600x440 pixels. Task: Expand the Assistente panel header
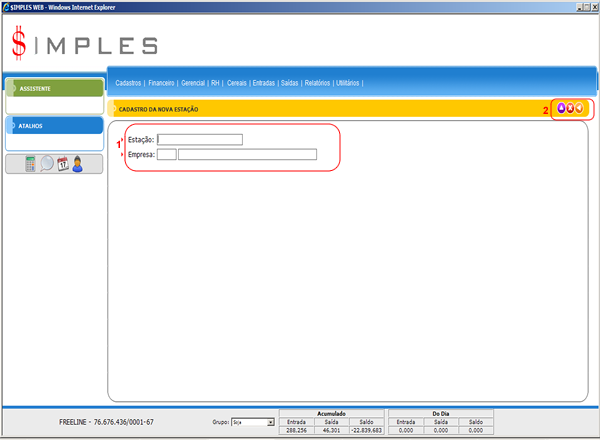pos(54,88)
